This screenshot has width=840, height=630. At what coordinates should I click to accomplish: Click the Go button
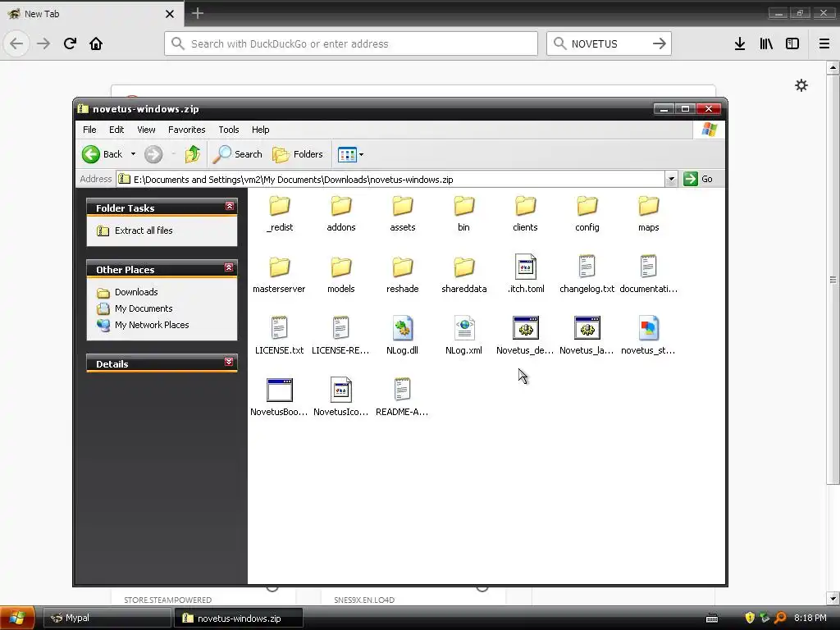coord(698,179)
